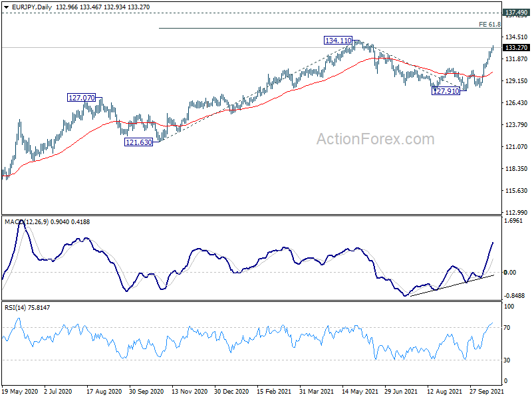
Task: Click the 137.490 level price tag
Action: 516,13
